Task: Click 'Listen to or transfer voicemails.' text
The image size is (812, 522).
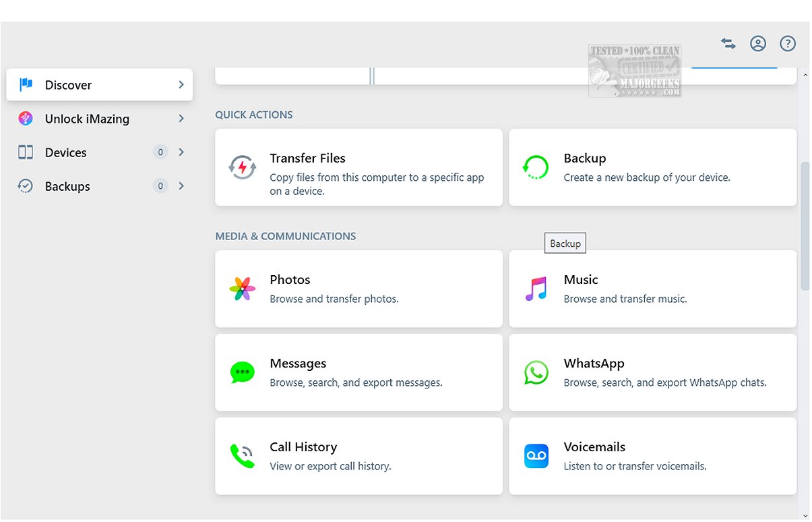Action: [635, 467]
